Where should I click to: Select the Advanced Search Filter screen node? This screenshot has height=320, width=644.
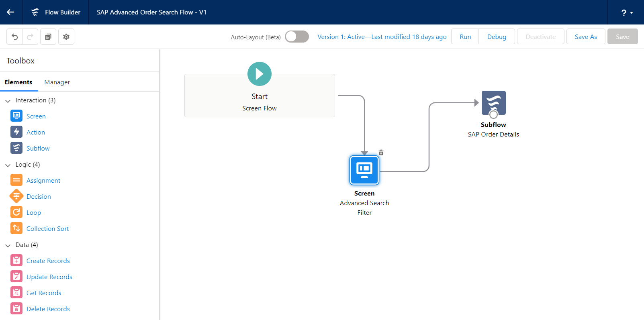(x=364, y=170)
